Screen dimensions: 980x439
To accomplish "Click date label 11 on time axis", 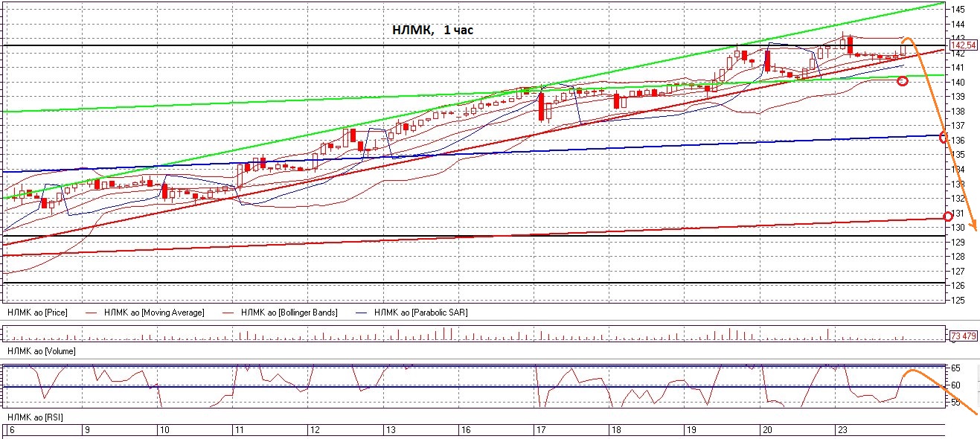I will [239, 431].
